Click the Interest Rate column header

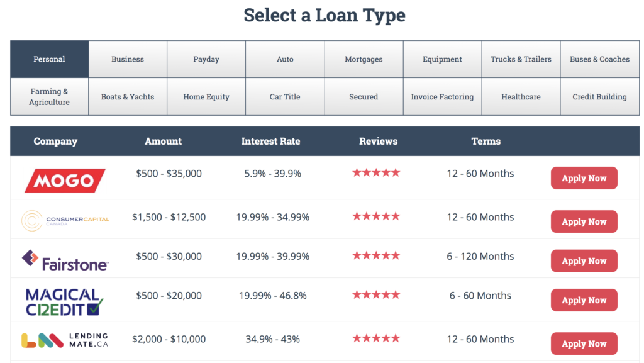point(270,142)
